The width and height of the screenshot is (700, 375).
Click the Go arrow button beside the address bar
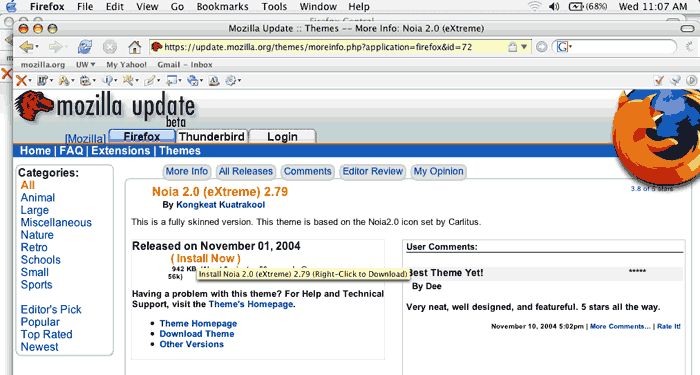[x=542, y=46]
